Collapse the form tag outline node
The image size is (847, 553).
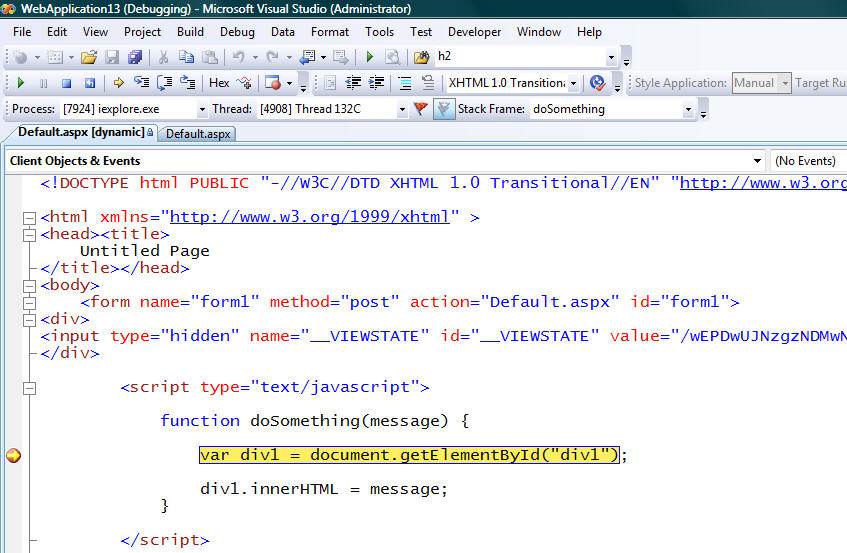pos(29,303)
